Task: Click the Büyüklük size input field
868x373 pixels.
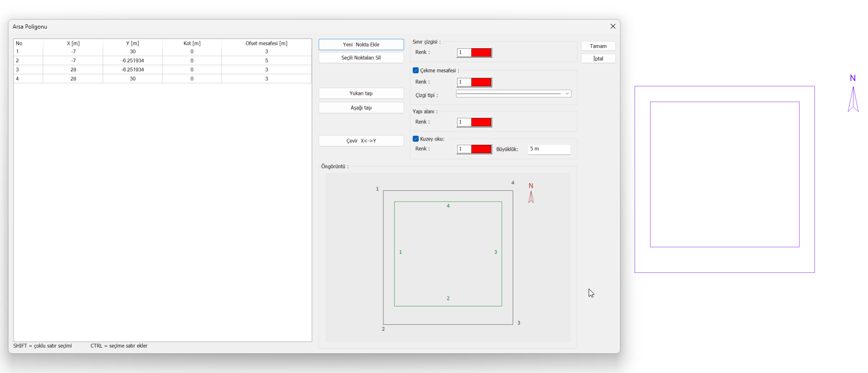Action: click(549, 149)
